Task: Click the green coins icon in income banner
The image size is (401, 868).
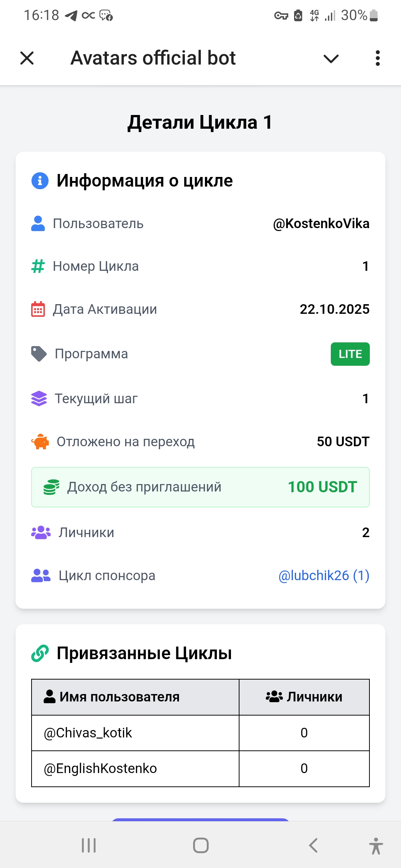Action: (x=51, y=487)
